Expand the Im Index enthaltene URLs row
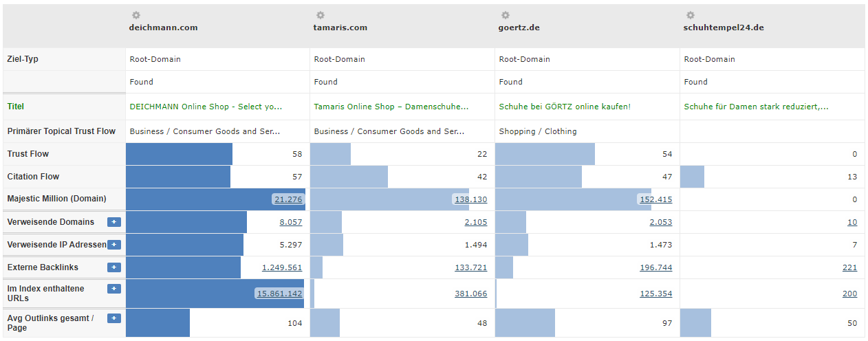 click(x=114, y=289)
